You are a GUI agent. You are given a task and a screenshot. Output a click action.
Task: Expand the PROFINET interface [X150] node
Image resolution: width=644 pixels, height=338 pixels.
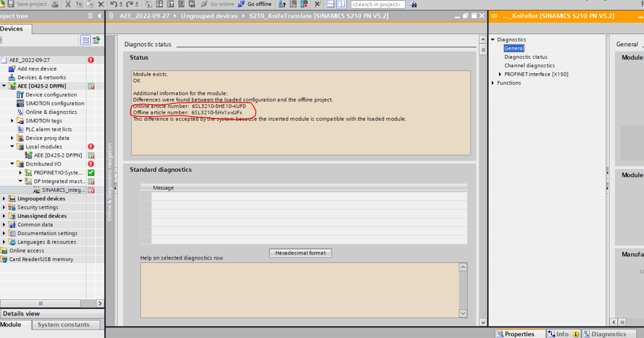500,74
